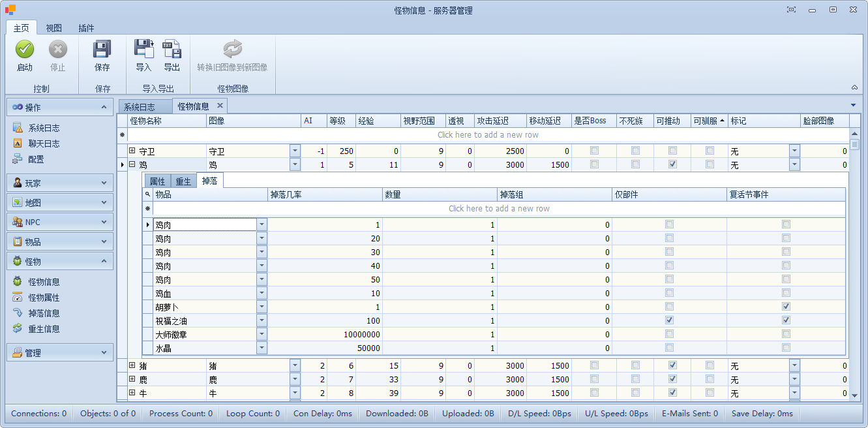The width and height of the screenshot is (868, 428).
Task: Click the 导出 export icon
Action: click(172, 50)
